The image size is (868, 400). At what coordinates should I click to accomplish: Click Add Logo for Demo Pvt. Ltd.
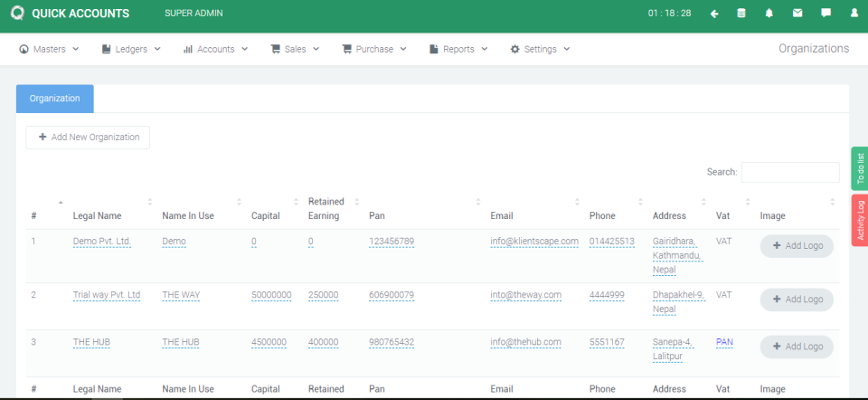point(797,246)
